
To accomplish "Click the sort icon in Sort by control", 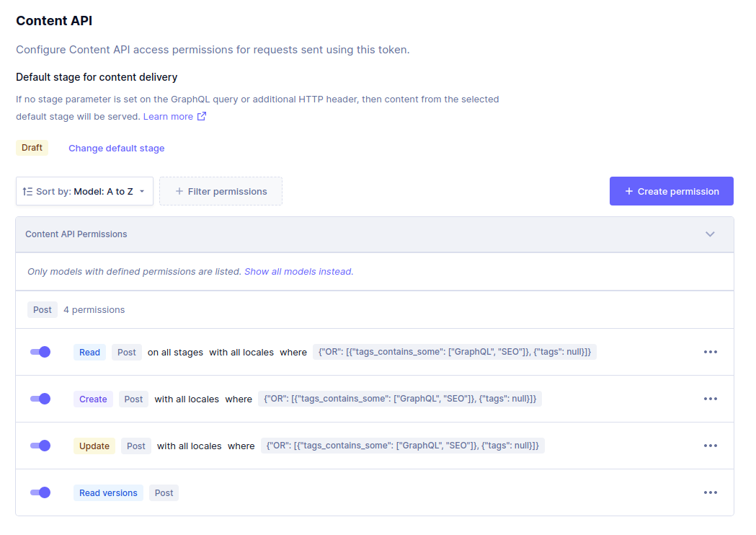I will point(27,191).
